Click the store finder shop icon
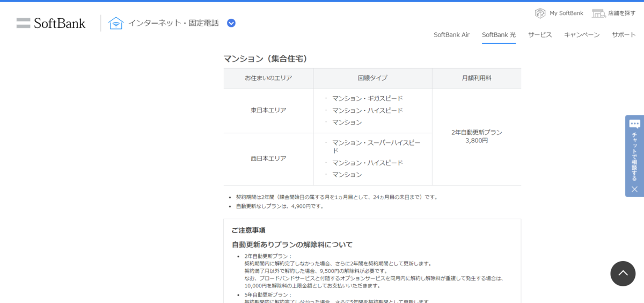Viewport: 644px width, 303px height. [599, 13]
